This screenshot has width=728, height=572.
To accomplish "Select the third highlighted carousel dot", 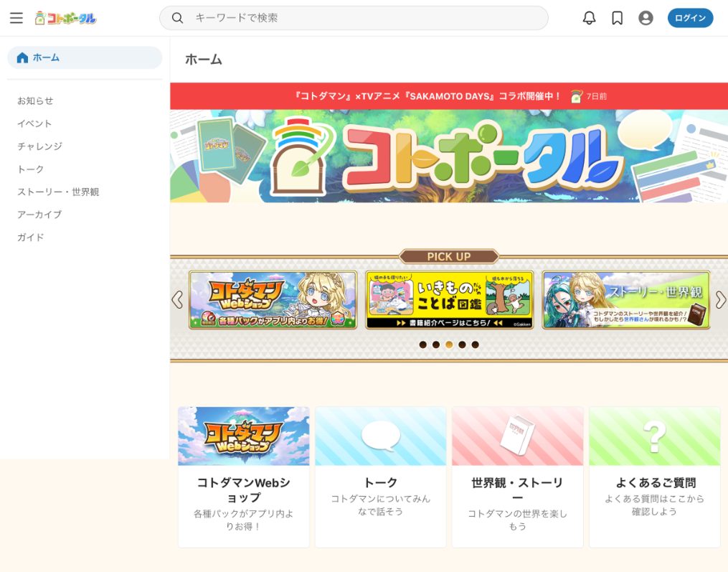I will (x=449, y=344).
